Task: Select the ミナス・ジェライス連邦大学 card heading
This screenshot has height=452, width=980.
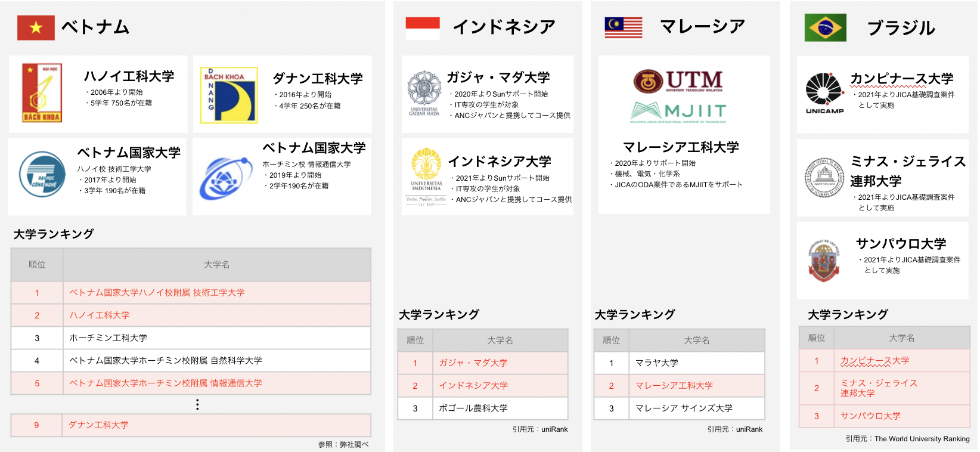Action: (x=908, y=171)
